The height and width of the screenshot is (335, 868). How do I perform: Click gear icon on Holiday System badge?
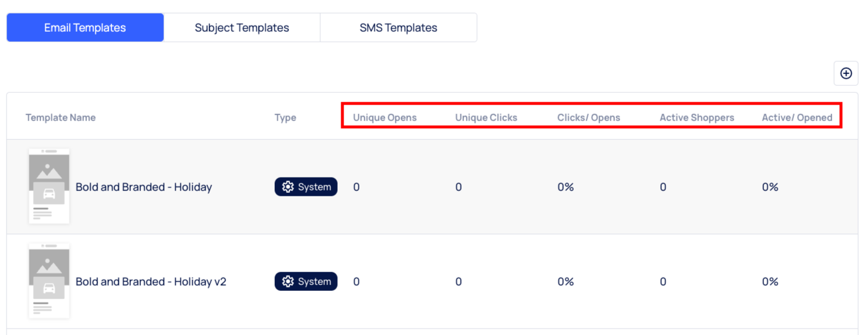tap(288, 187)
